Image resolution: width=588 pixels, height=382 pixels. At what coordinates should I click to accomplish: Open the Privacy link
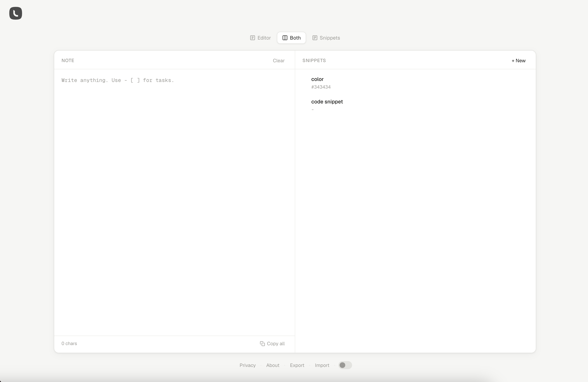point(247,365)
